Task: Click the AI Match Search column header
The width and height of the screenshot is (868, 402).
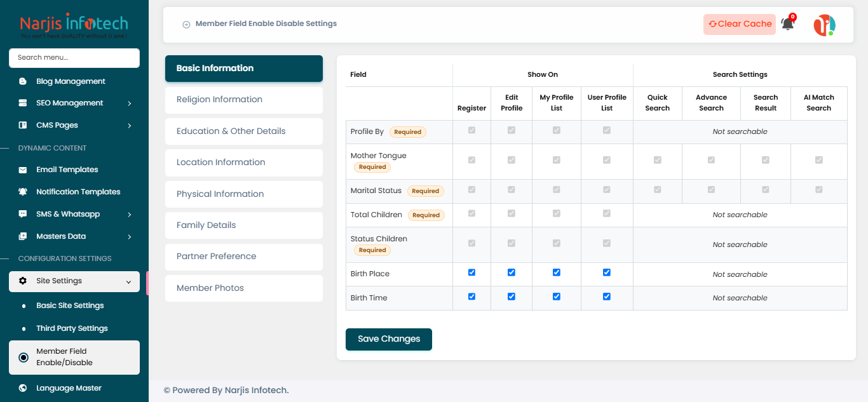Action: (x=819, y=103)
